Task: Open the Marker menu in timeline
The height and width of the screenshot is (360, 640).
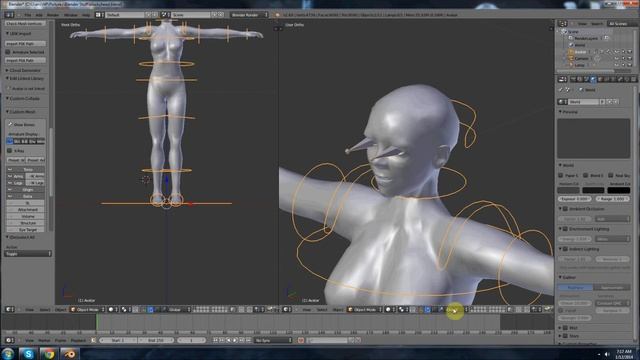Action: [x=44, y=340]
